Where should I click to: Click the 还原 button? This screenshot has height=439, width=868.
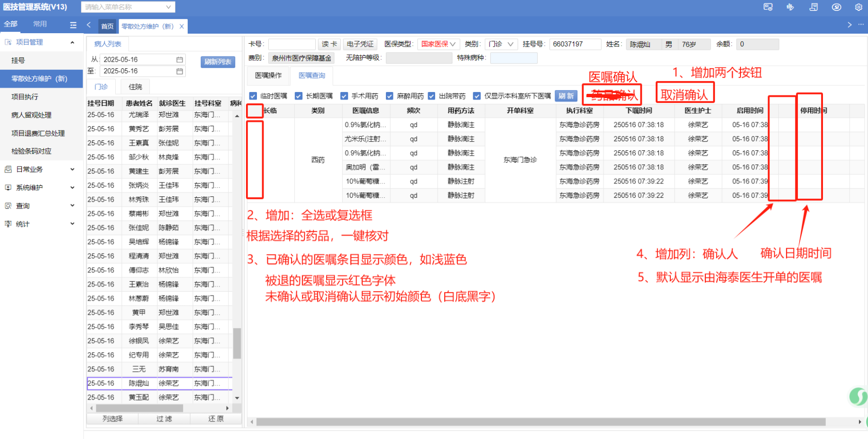pos(216,419)
